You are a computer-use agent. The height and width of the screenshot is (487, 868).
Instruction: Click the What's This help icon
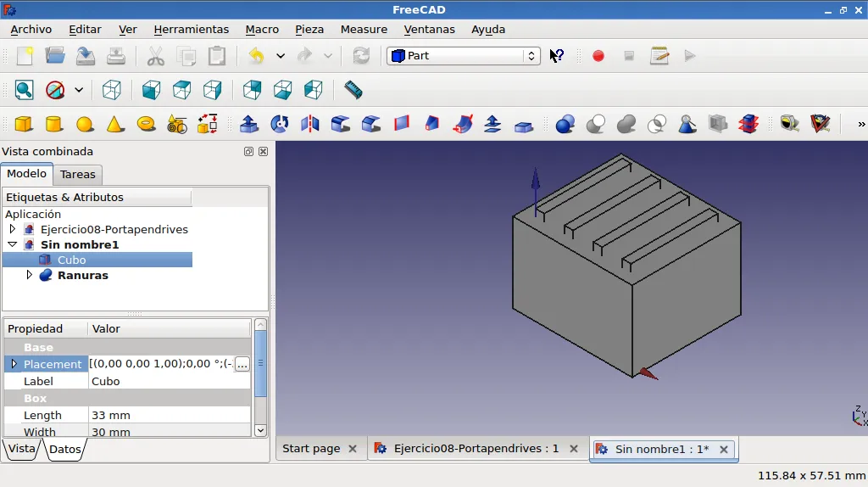click(x=556, y=56)
